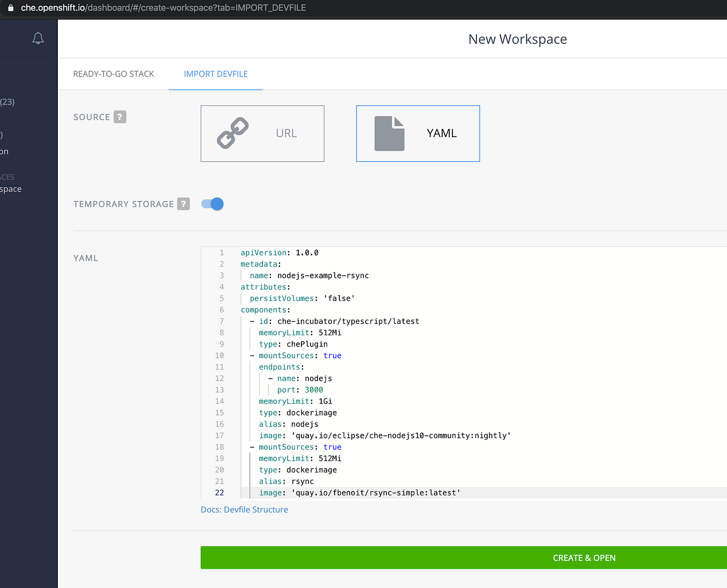Click the che-nodejs10-community image path on line 17
This screenshot has height=588, width=727.
click(401, 435)
